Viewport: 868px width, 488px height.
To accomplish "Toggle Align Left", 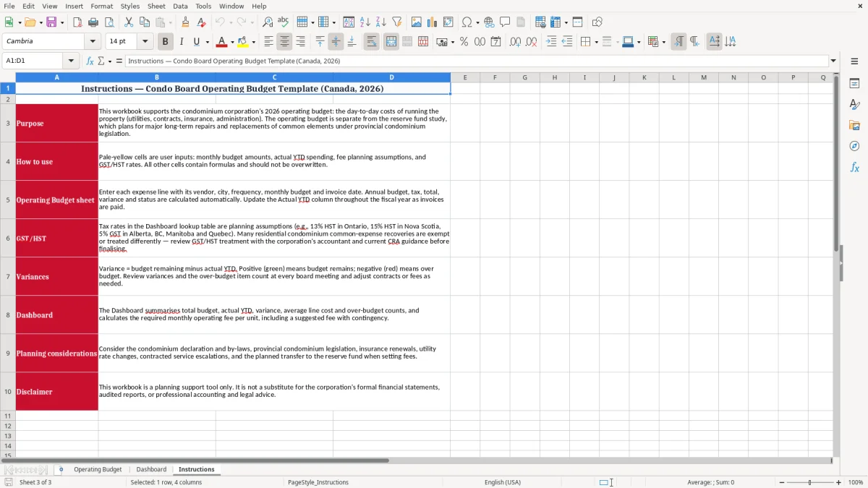I will tap(268, 42).
